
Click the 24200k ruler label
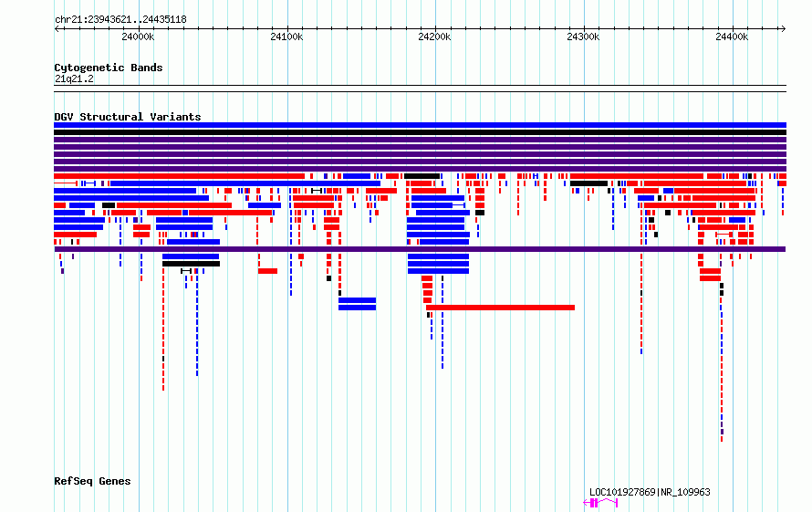click(434, 37)
